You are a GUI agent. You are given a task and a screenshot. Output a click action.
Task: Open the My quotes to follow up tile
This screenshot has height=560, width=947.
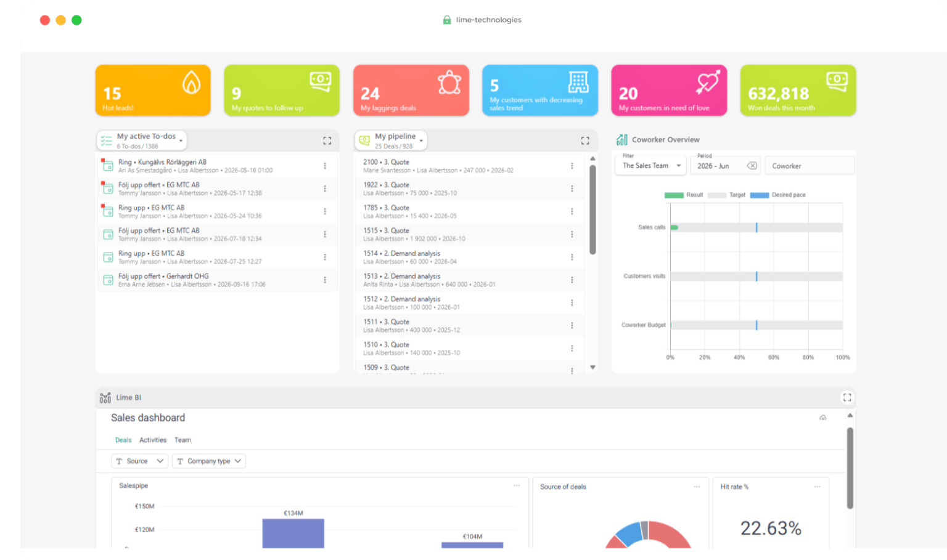[x=282, y=90]
